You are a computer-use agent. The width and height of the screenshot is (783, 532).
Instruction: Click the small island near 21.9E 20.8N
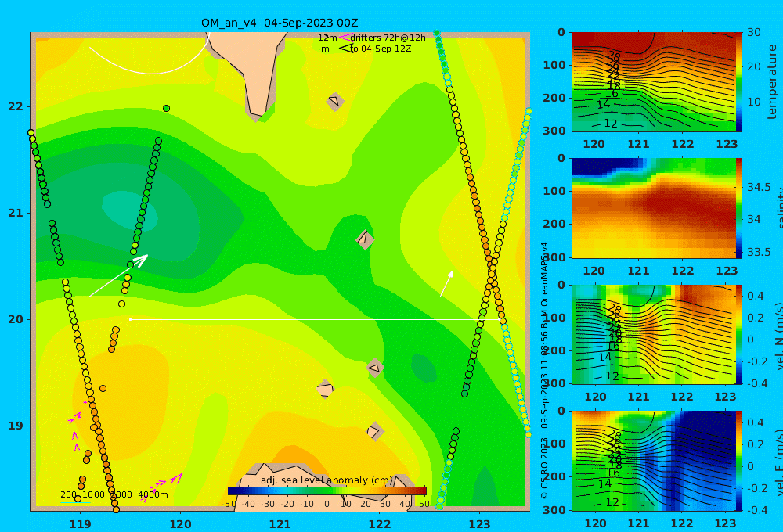365,239
